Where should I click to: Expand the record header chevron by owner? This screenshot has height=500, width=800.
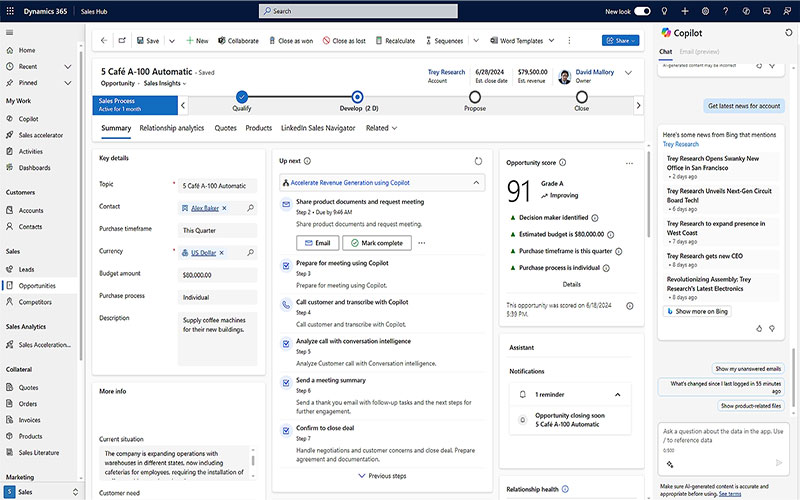point(629,73)
